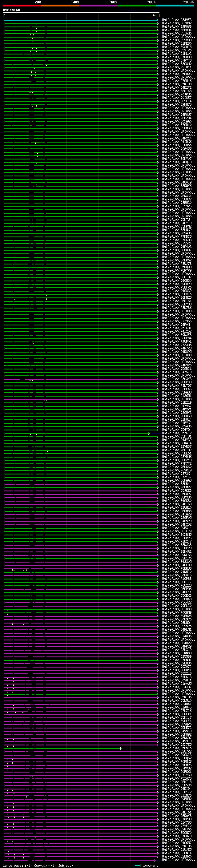Open hit UniRef100_C5Z6Q6
The width and height of the screenshot is (197, 868).
click(176, 33)
